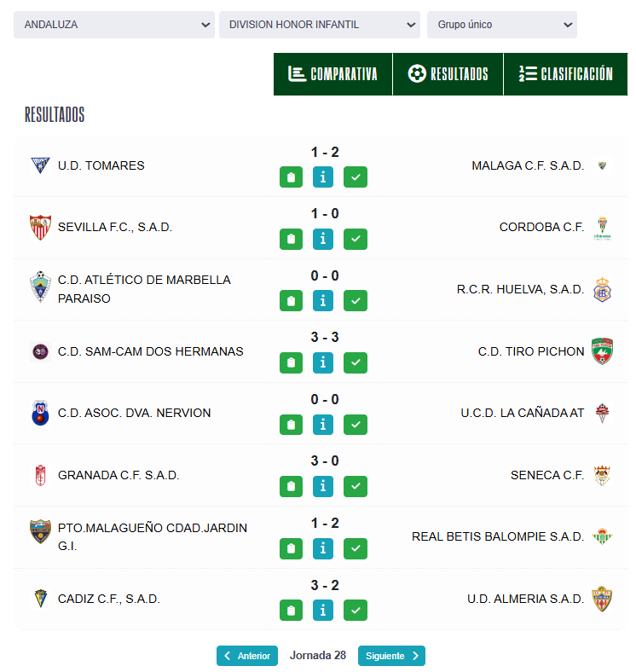
Task: Select the Clasificación tab
Action: [x=566, y=74]
